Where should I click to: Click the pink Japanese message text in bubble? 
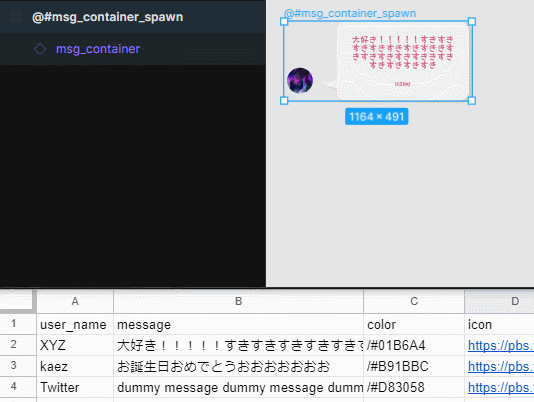pyautogui.click(x=403, y=52)
